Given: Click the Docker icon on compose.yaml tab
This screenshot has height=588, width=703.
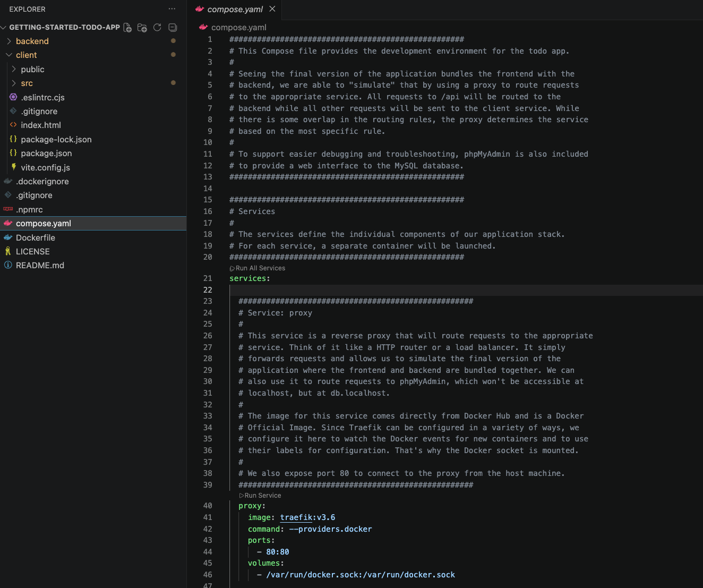Looking at the screenshot, I should [200, 9].
